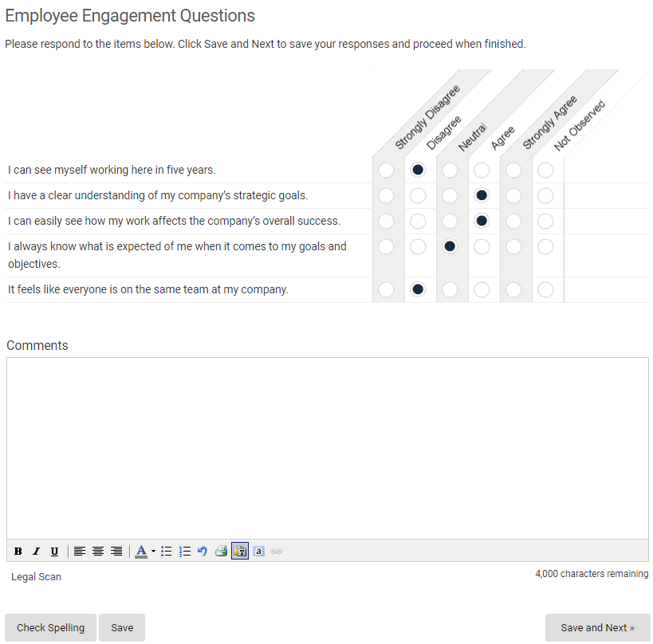Toggle paste as plain text icon
The width and height of the screenshot is (653, 644).
coord(240,552)
